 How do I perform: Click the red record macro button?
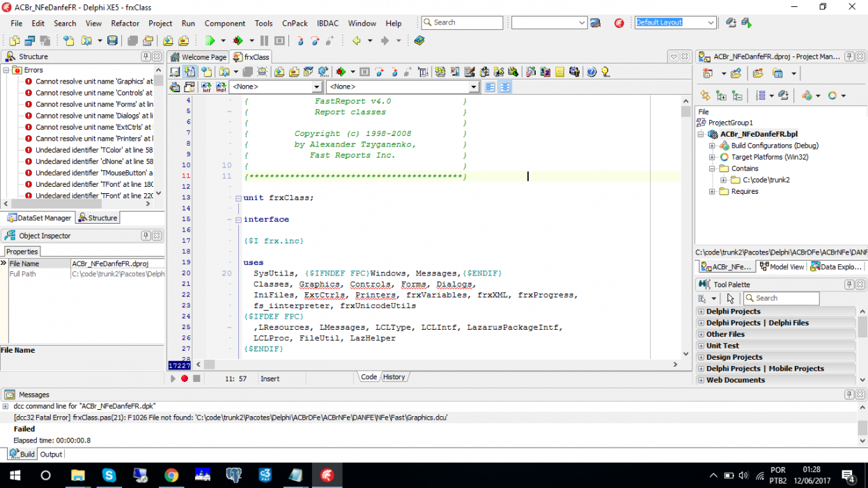pyautogui.click(x=185, y=379)
